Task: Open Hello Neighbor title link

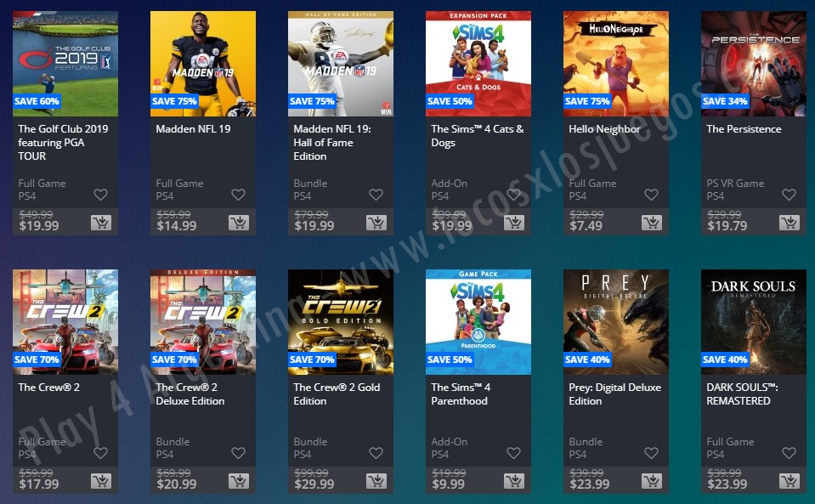Action: (604, 129)
